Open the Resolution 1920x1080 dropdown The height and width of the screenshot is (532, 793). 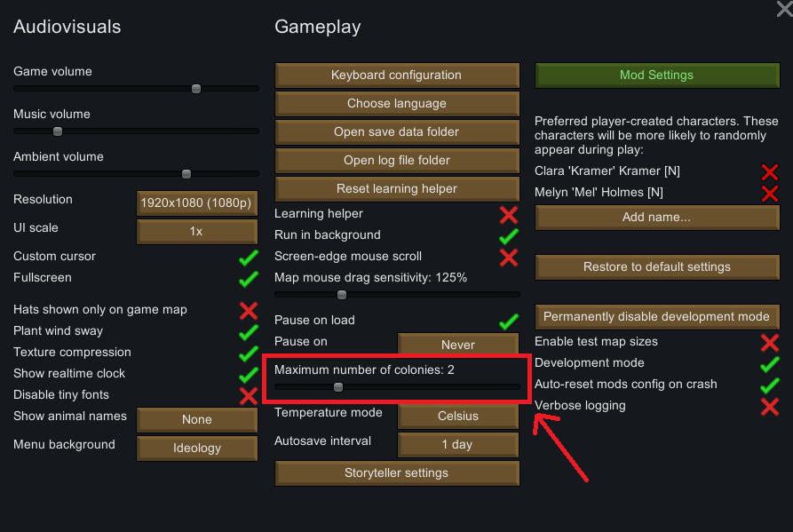pos(196,203)
